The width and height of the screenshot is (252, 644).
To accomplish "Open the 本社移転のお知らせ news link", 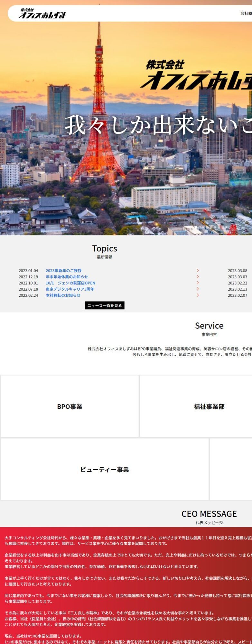I will 63,295.
